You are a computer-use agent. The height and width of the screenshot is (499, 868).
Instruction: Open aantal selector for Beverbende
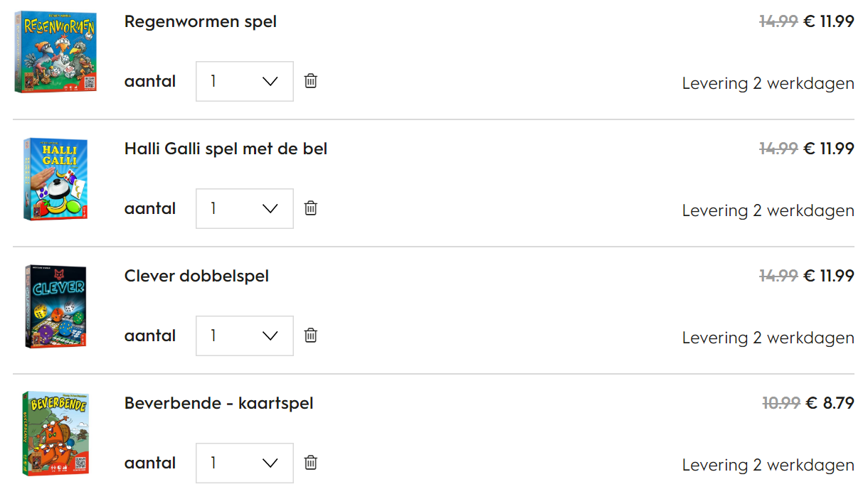[245, 463]
